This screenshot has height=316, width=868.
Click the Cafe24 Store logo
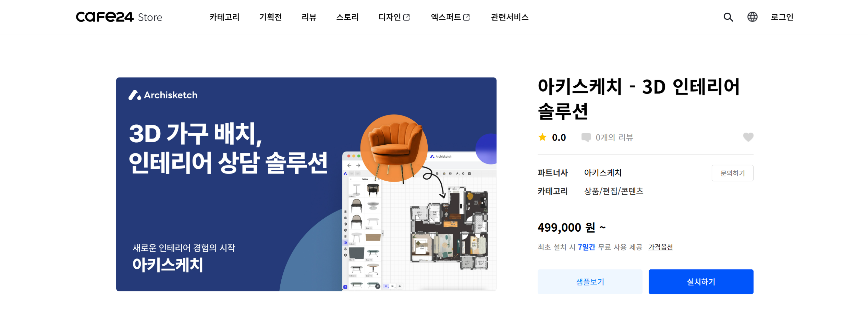coord(119,17)
